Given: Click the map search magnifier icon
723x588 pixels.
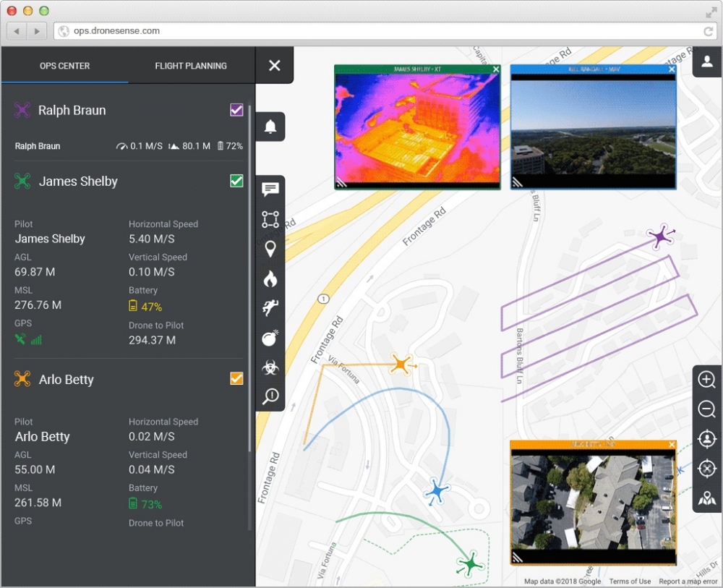Looking at the screenshot, I should pos(270,396).
